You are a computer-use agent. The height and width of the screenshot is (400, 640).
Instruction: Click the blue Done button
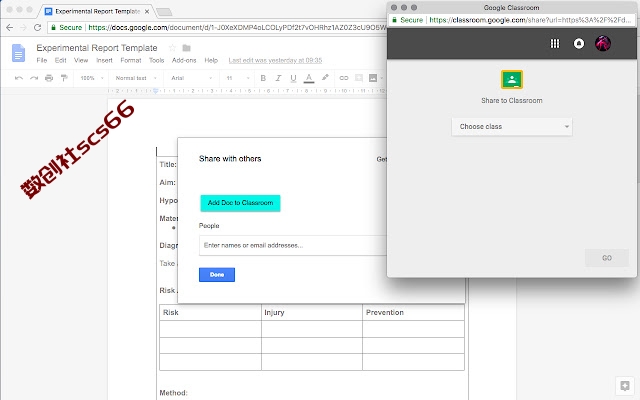click(217, 275)
